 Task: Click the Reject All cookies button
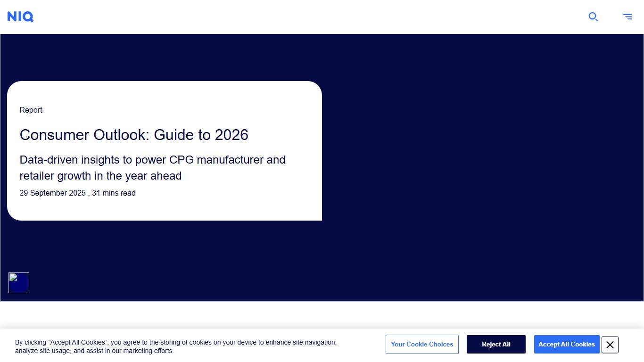click(x=496, y=344)
